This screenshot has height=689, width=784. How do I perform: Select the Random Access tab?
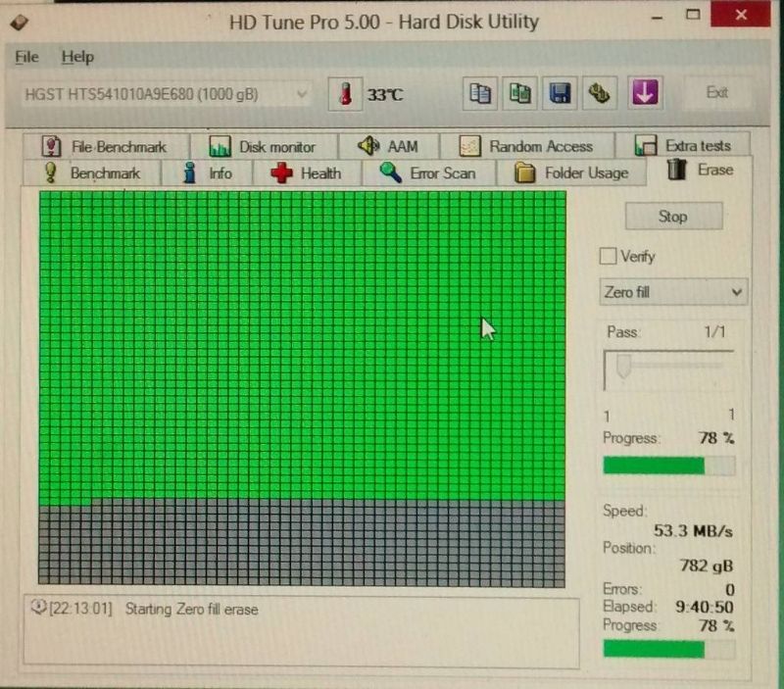(527, 146)
